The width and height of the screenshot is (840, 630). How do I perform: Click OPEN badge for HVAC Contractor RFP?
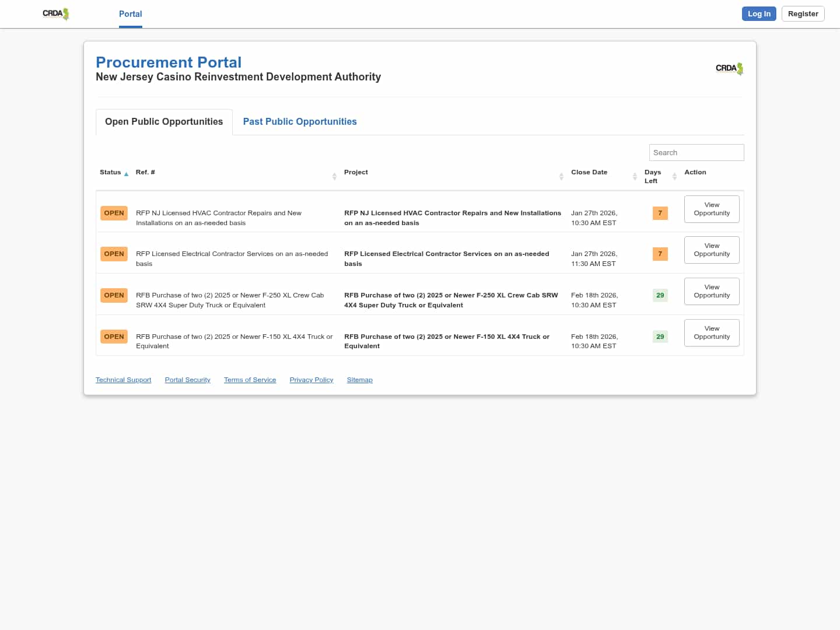[114, 213]
